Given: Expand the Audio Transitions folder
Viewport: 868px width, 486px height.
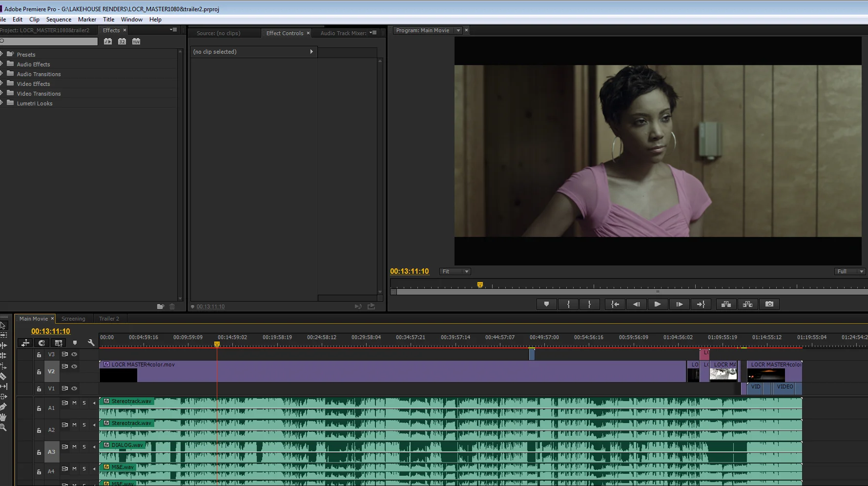Looking at the screenshot, I should point(1,73).
